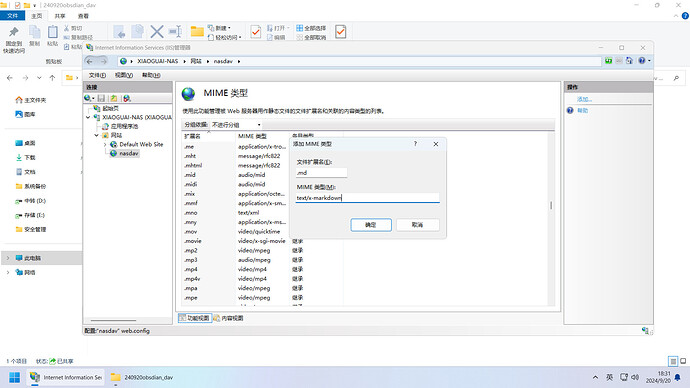
Task: Collapse the 网站 (Sites) tree node
Action: pos(96,135)
